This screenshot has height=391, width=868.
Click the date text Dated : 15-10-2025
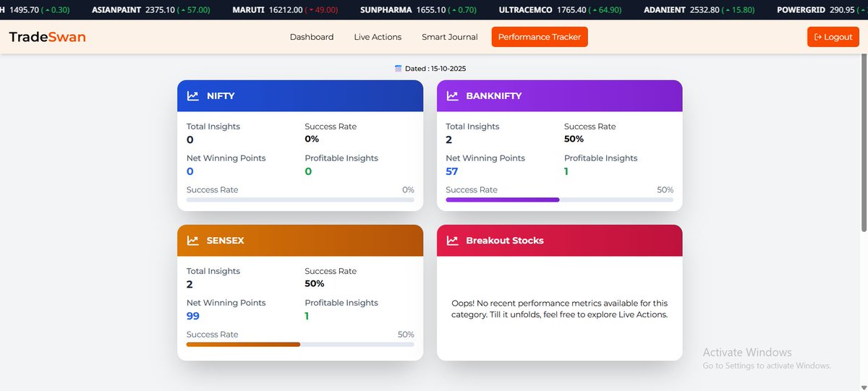click(435, 69)
